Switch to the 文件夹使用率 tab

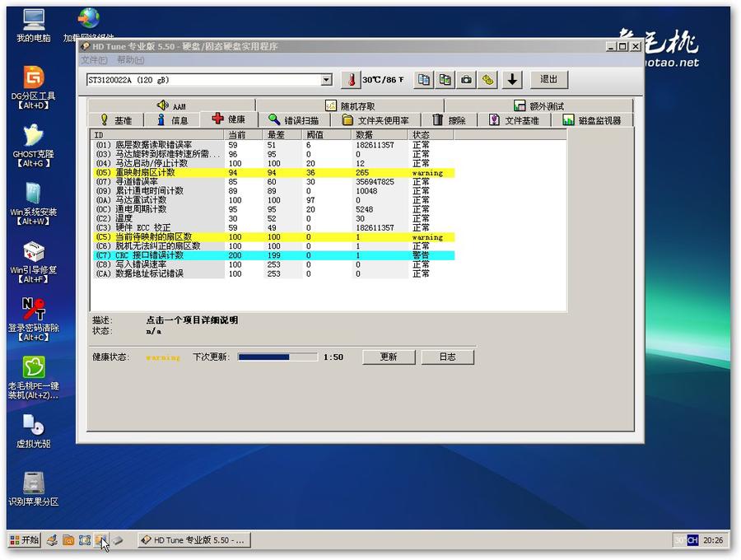point(375,120)
